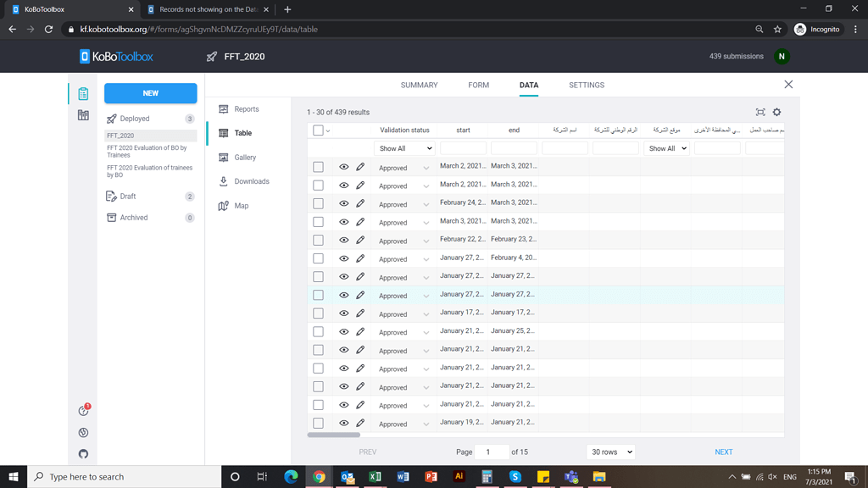Click the language globe icon in sidebar

pos(82,432)
